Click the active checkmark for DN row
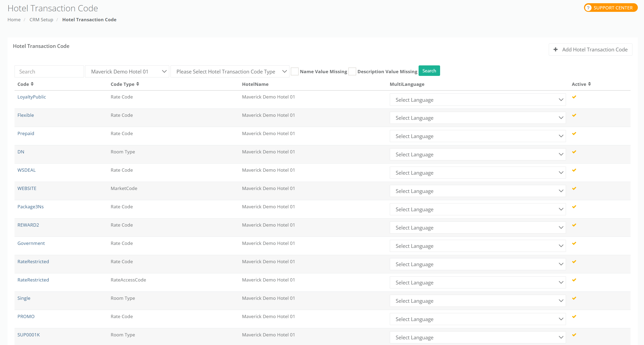644x345 pixels. (574, 152)
